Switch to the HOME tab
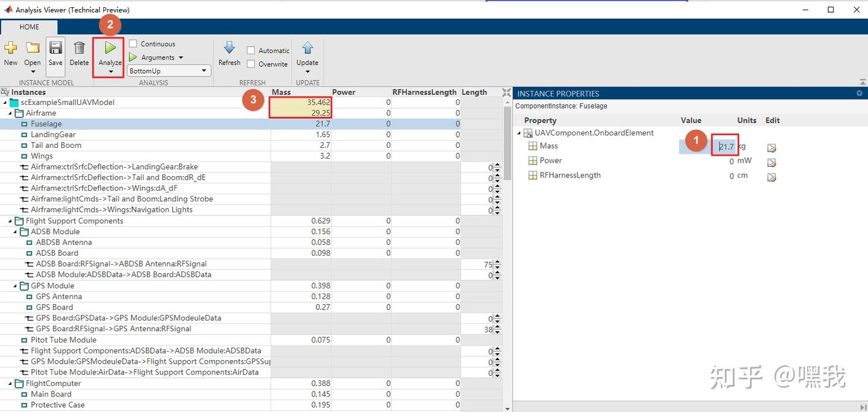Image resolution: width=868 pixels, height=412 pixels. coord(29,27)
